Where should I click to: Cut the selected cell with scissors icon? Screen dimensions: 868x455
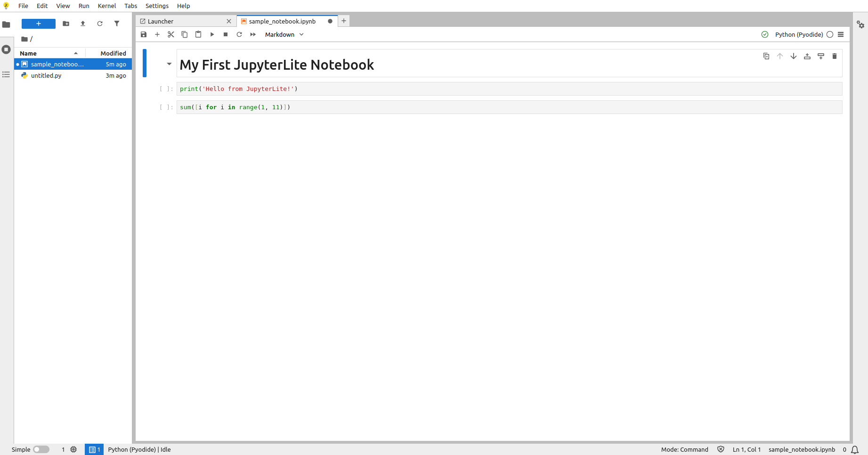pos(171,34)
